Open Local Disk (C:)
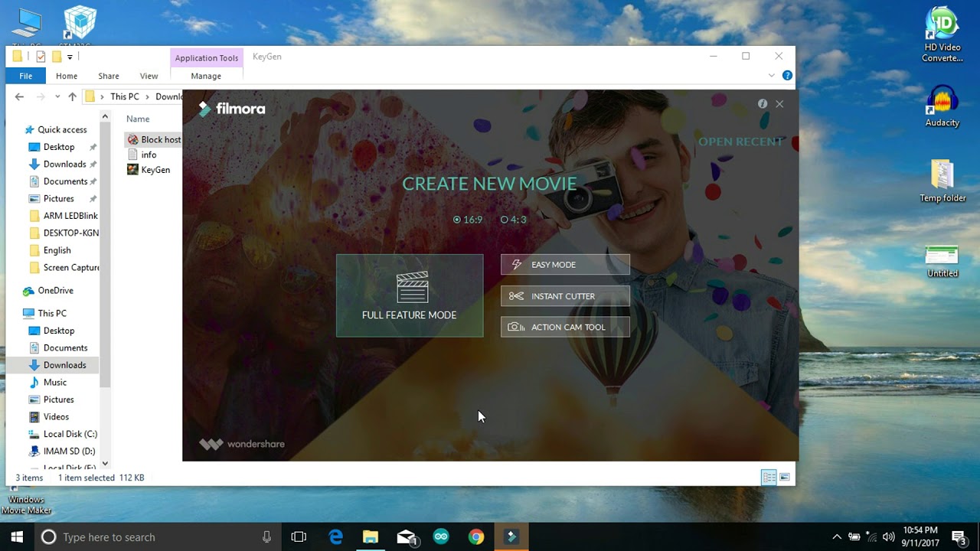 click(x=63, y=434)
